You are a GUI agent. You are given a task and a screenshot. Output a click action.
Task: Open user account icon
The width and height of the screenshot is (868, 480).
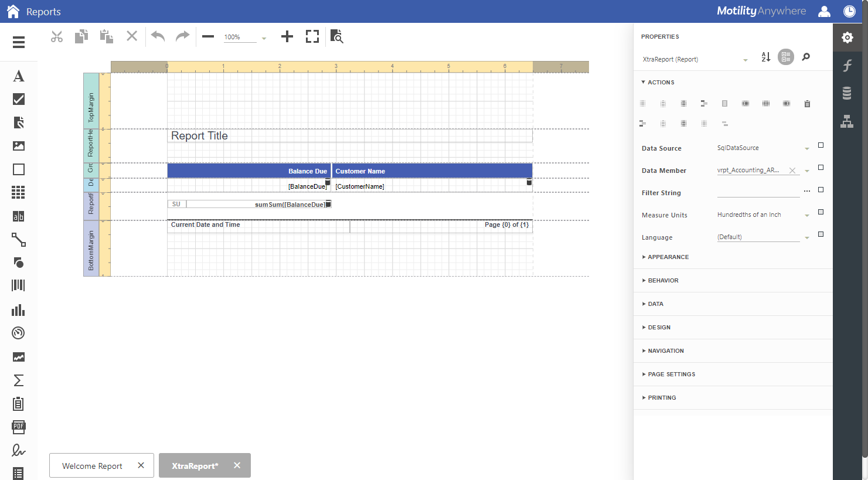[824, 11]
